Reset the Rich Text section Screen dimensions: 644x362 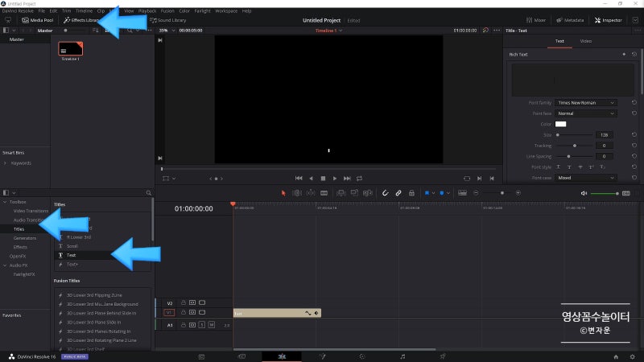click(x=634, y=54)
